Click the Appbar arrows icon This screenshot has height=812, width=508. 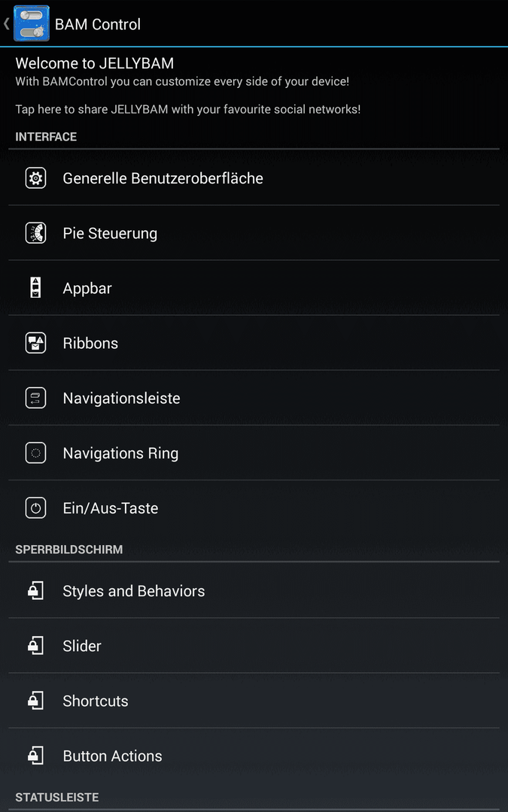(36, 288)
